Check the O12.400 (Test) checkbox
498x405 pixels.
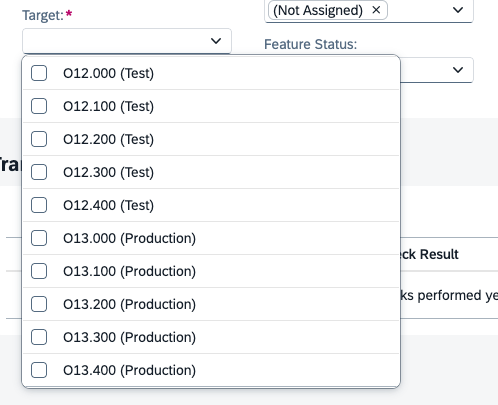pos(39,205)
